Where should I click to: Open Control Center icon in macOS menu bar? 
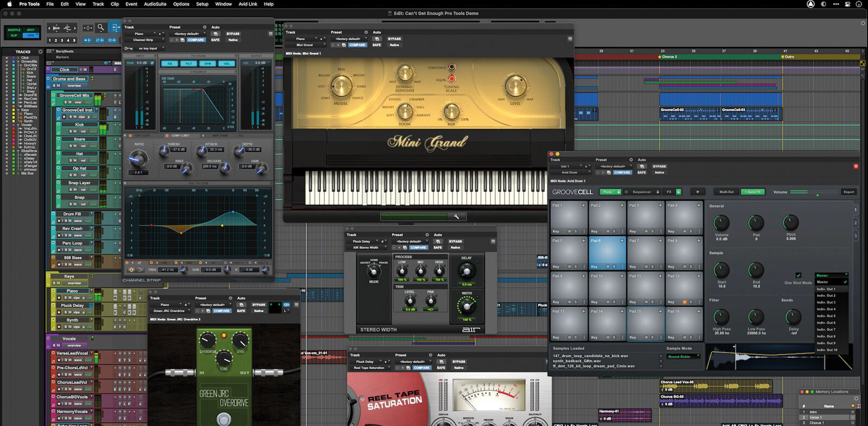[848, 4]
